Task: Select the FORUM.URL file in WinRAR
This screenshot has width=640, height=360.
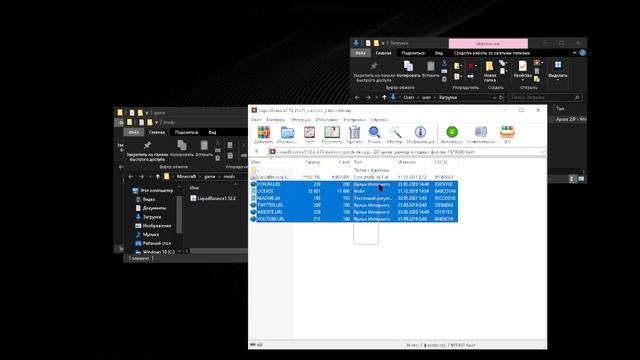Action: click(x=353, y=184)
